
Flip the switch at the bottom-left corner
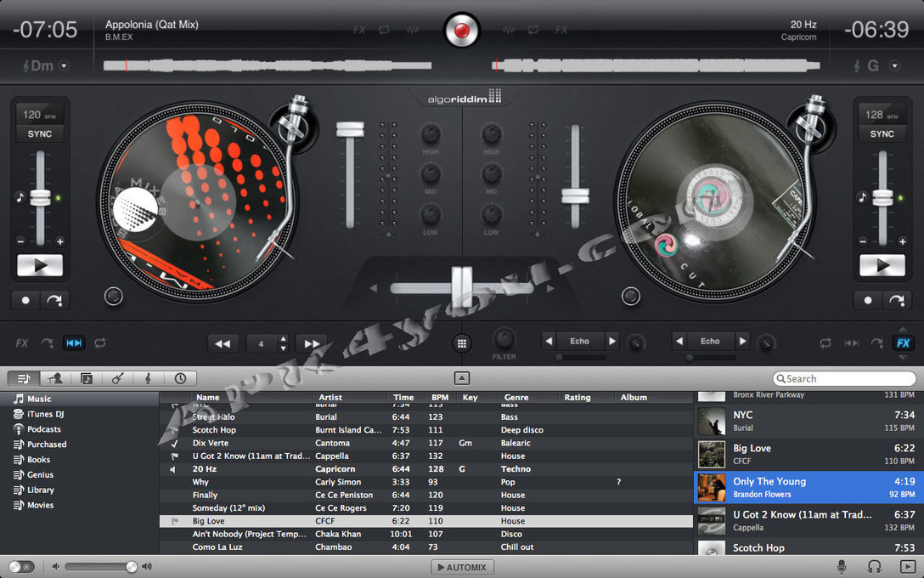pos(21,567)
